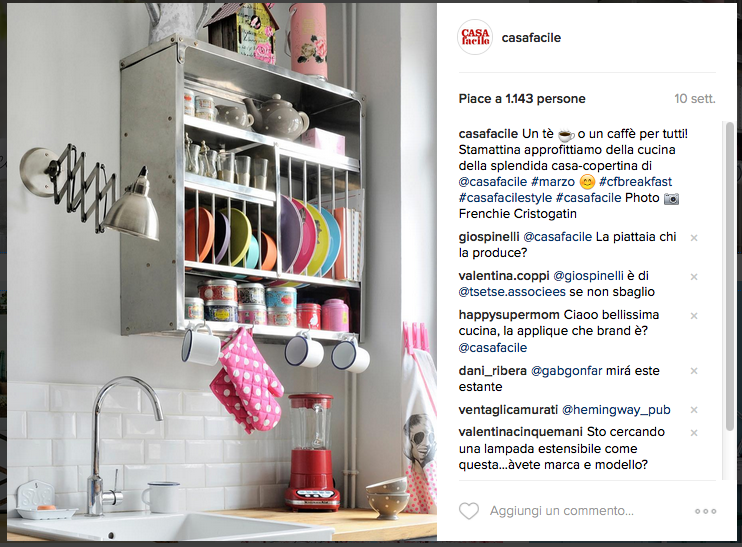Viewport: 742px width, 547px height.
Task: Remove dani_ribera's comment using the X
Action: [x=694, y=371]
